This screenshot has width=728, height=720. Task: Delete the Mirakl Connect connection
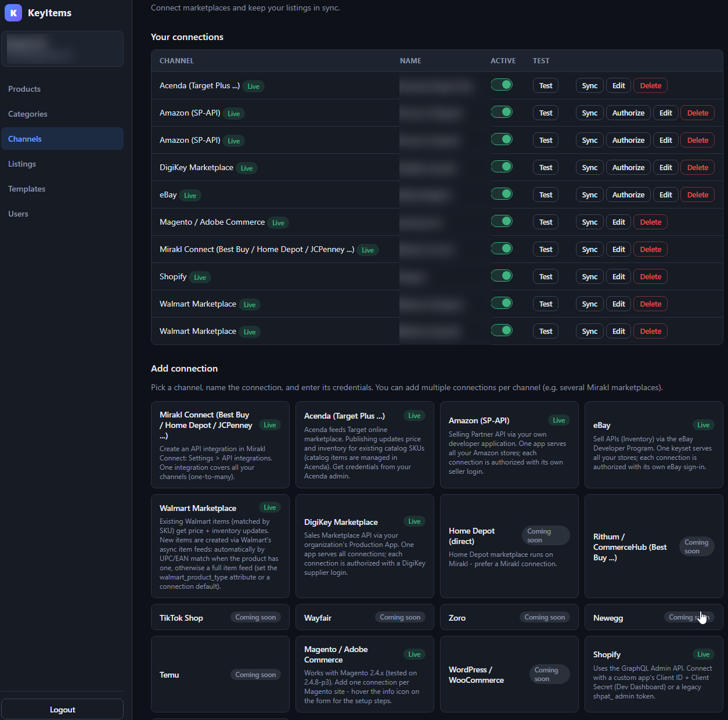click(651, 249)
